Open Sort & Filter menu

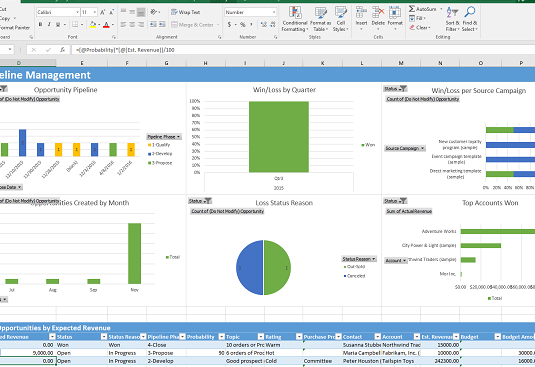pos(452,20)
